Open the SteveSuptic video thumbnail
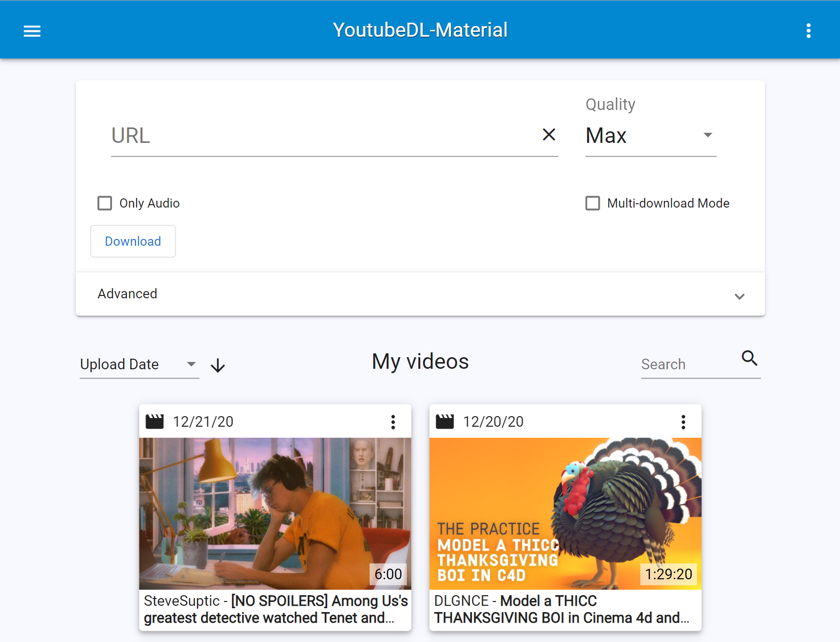The height and width of the screenshot is (642, 840). pyautogui.click(x=275, y=514)
